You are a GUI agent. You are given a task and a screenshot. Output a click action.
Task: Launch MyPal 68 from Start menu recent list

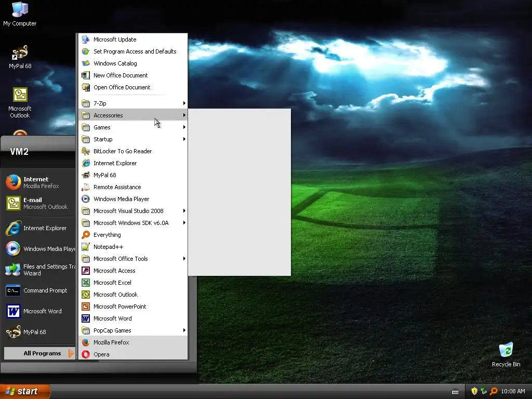[x=39, y=332]
